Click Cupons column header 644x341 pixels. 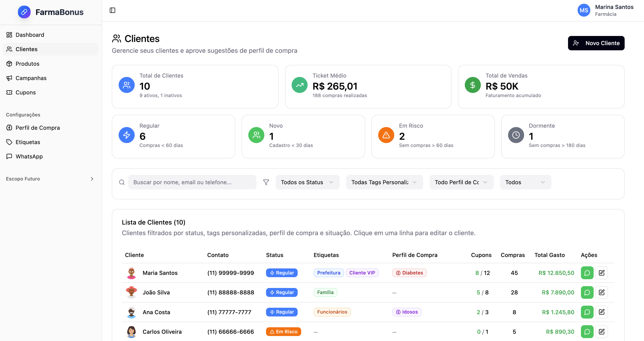[481, 255]
